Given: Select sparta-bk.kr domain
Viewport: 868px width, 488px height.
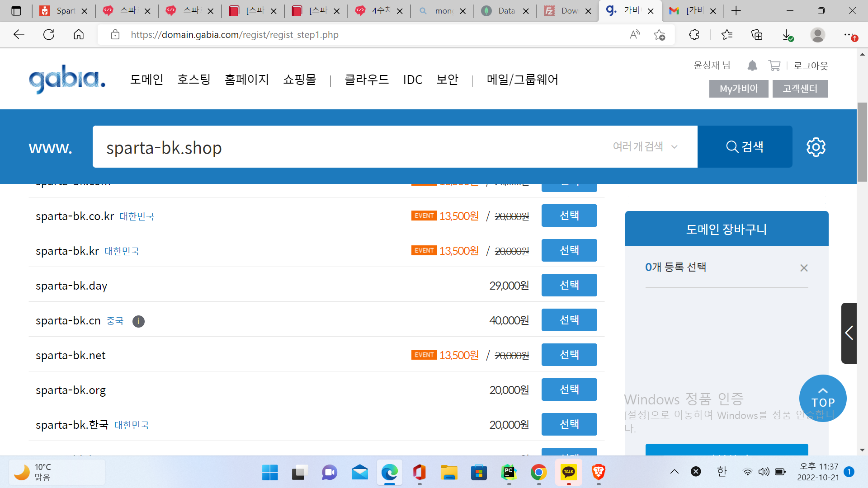Looking at the screenshot, I should [569, 250].
